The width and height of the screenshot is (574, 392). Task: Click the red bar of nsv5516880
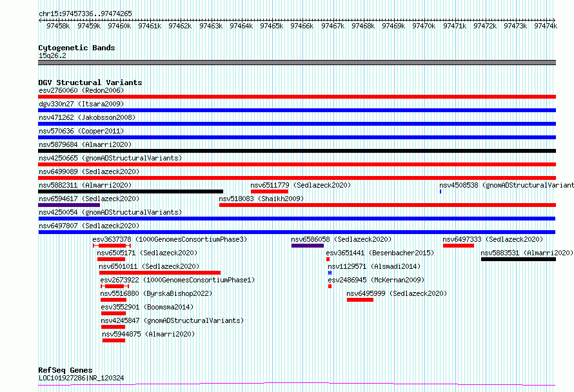coord(114,300)
